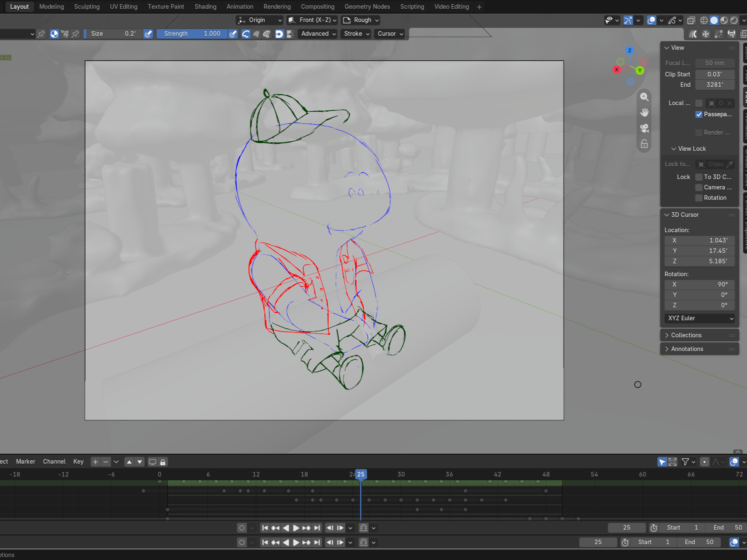747x560 pixels.
Task: Click the Strength slider field
Action: 192,34
